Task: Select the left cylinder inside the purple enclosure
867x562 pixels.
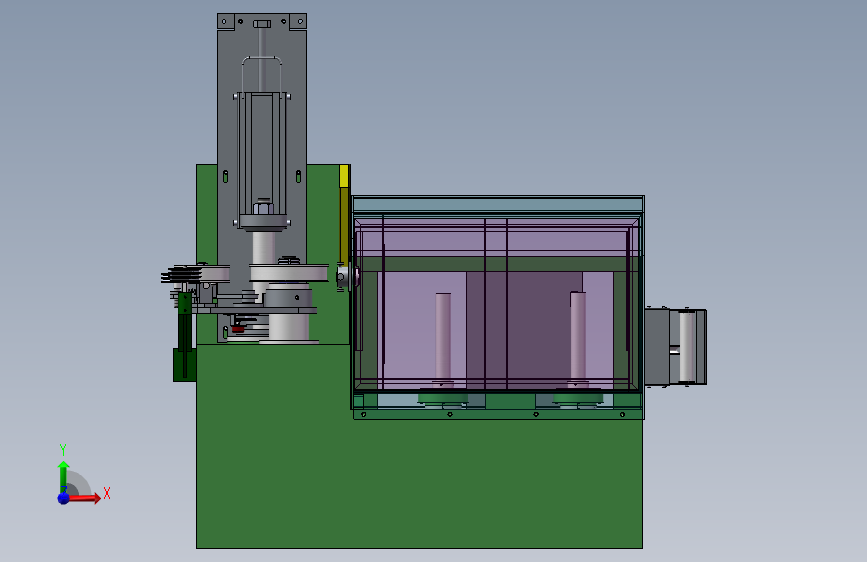Action: click(x=443, y=339)
